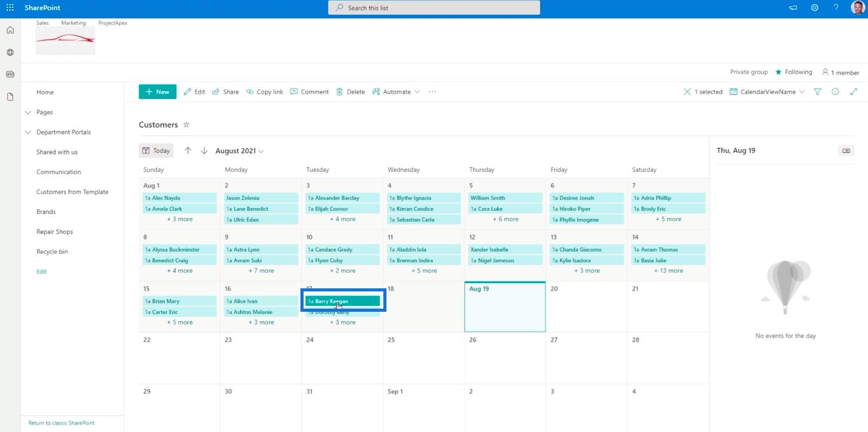The width and height of the screenshot is (868, 432).
Task: Open the details pane info icon
Action: click(835, 92)
